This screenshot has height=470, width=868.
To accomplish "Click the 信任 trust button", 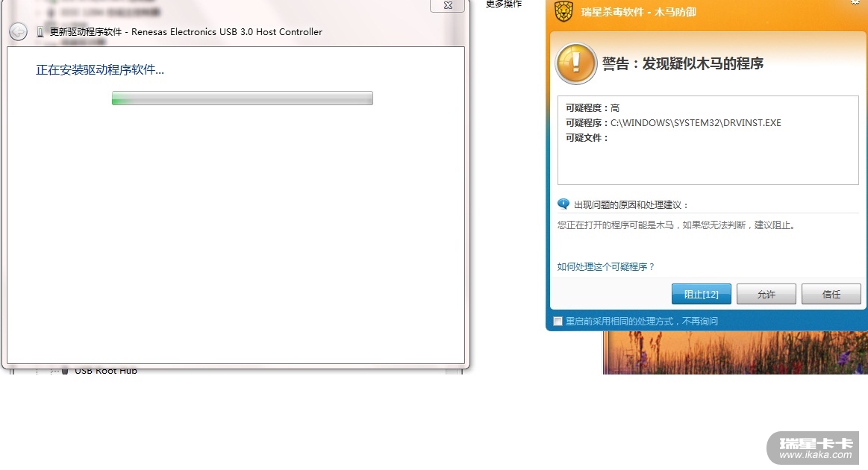I will (x=831, y=294).
